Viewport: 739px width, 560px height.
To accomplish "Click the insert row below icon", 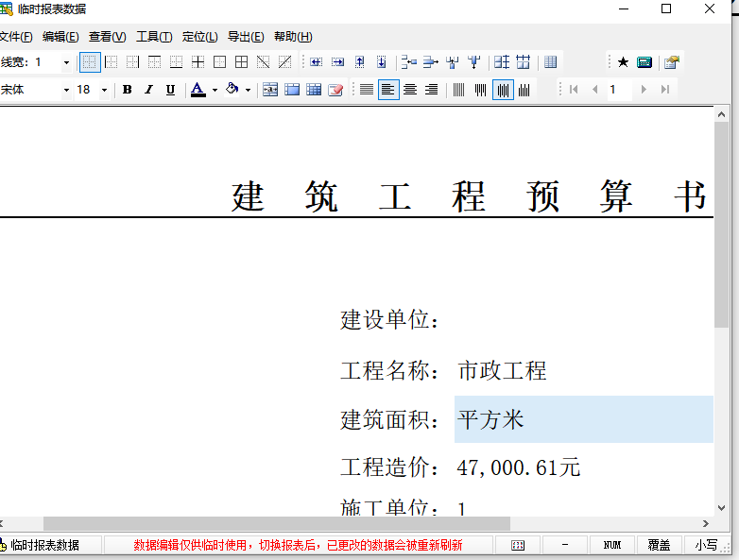I will coord(381,62).
